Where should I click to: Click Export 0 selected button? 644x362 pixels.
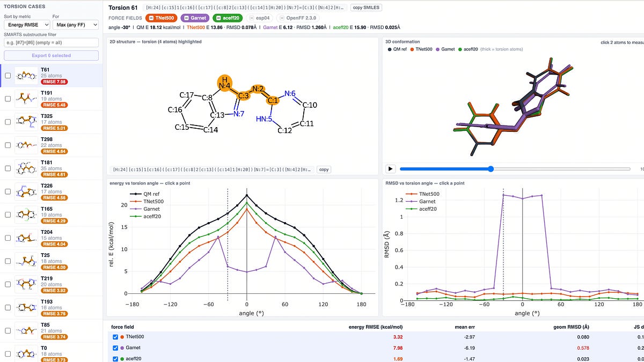click(x=51, y=55)
